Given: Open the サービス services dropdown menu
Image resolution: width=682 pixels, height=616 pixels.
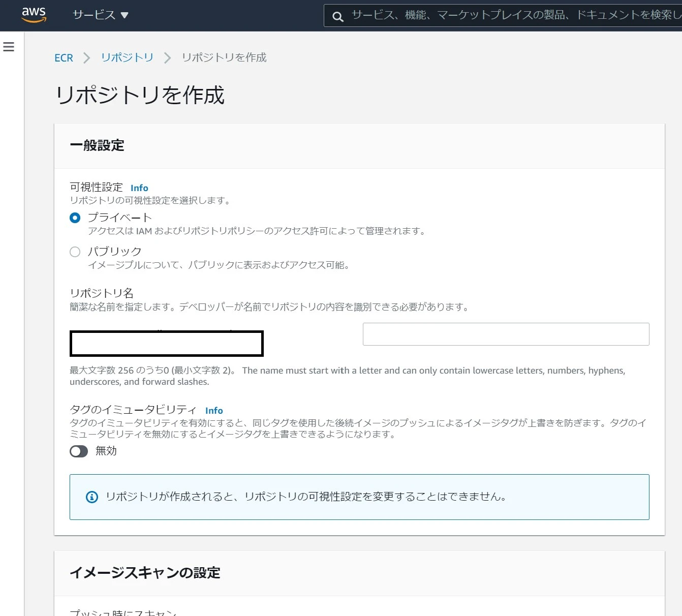Looking at the screenshot, I should coord(100,15).
